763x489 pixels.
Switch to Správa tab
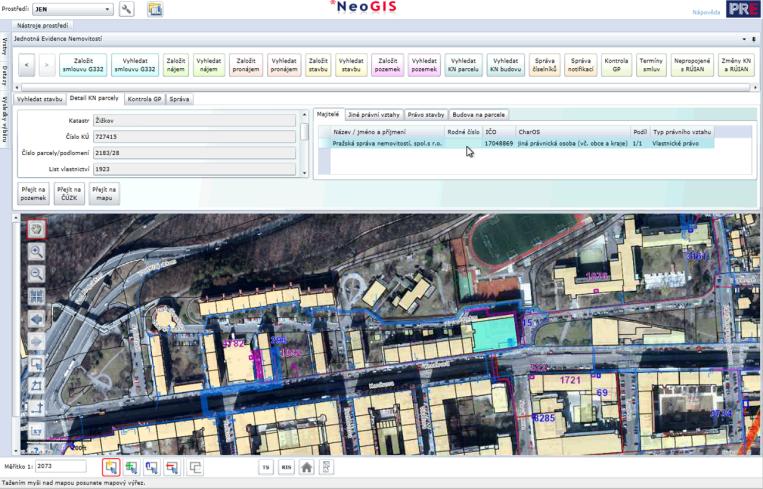click(x=180, y=99)
